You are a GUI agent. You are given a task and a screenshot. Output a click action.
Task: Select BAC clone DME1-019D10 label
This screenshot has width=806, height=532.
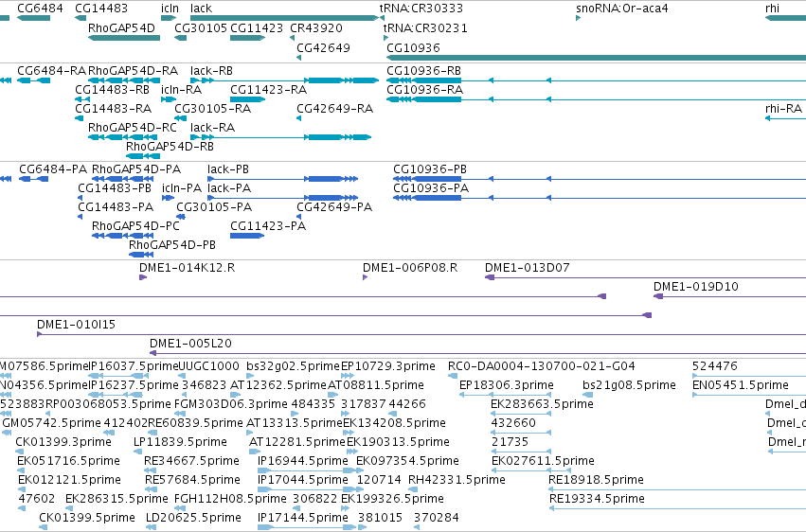coord(696,287)
